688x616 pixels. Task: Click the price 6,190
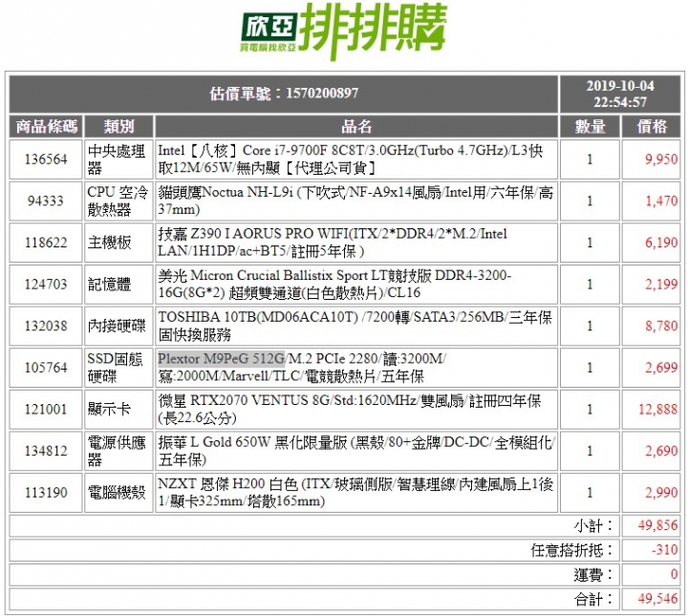click(x=661, y=243)
